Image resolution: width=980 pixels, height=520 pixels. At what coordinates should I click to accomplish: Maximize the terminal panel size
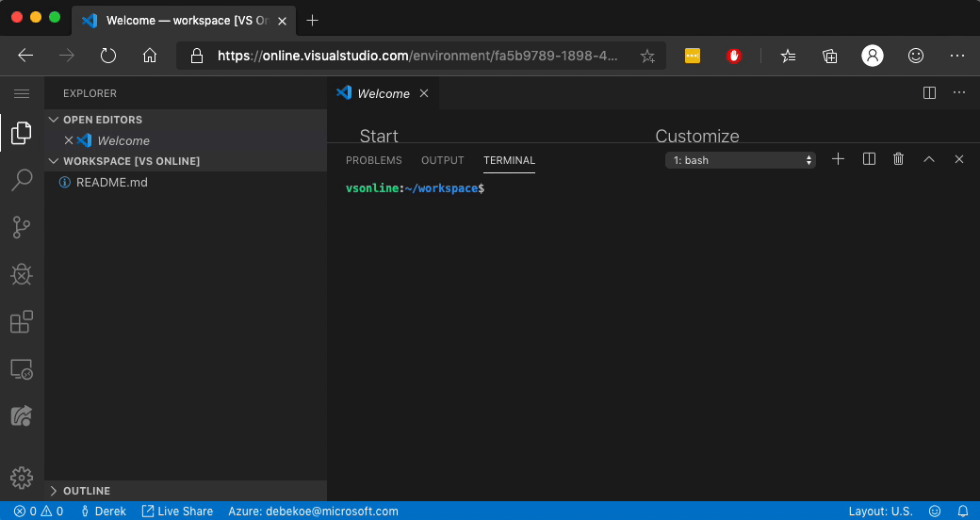[929, 159]
